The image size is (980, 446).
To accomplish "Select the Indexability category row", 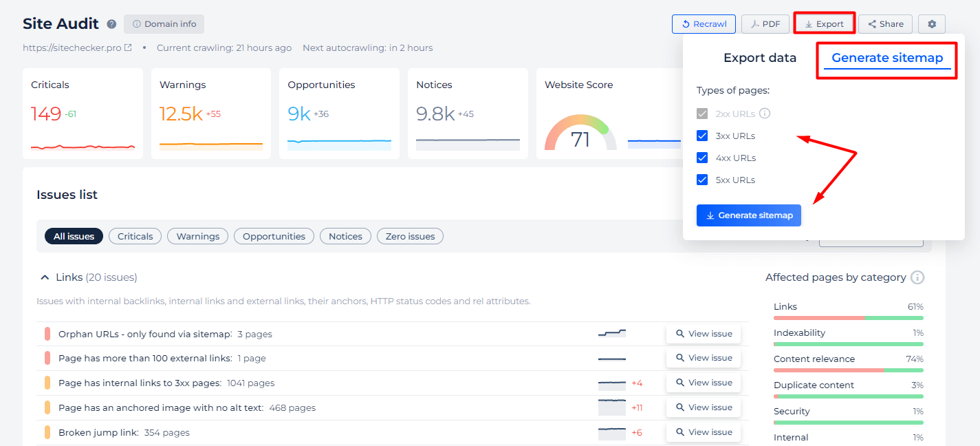I will [849, 336].
